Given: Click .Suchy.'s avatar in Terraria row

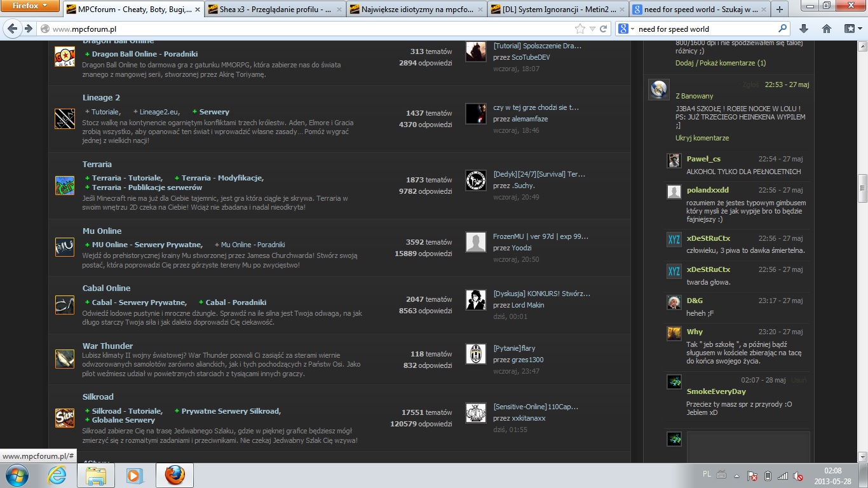Looking at the screenshot, I should click(476, 180).
